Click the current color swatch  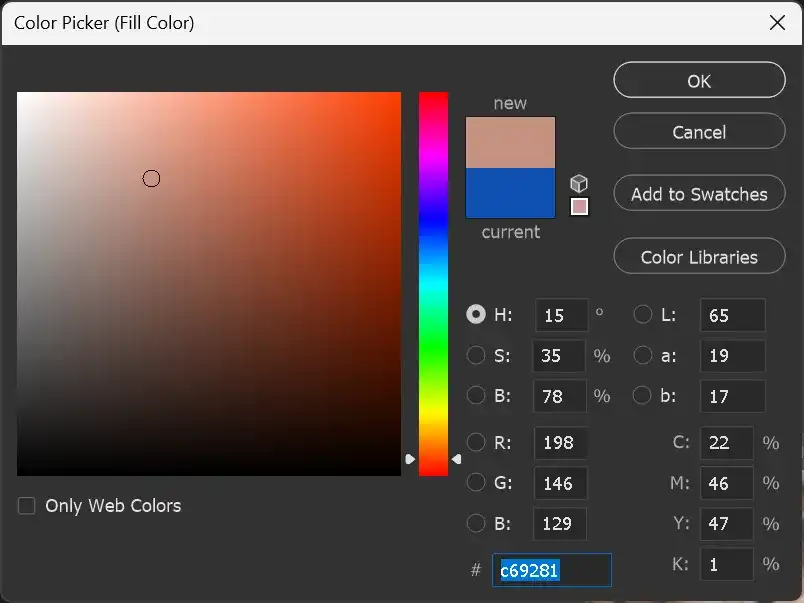[509, 193]
